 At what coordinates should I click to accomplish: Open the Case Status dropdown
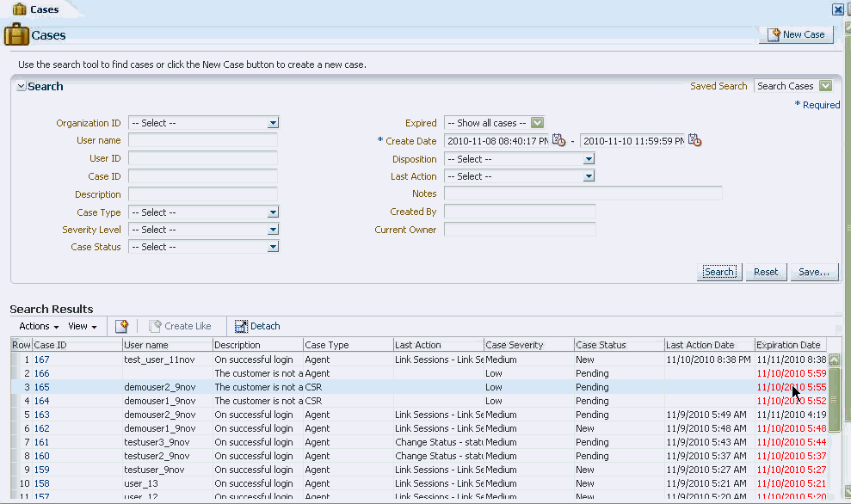(273, 247)
